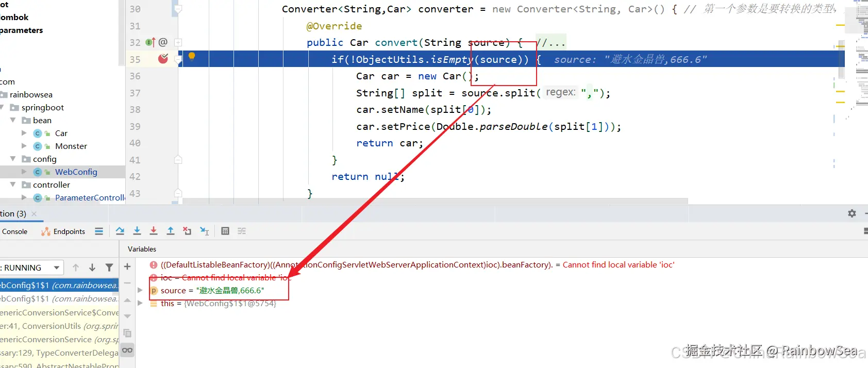Click Step Into debug icon
868x368 pixels.
pyautogui.click(x=137, y=231)
